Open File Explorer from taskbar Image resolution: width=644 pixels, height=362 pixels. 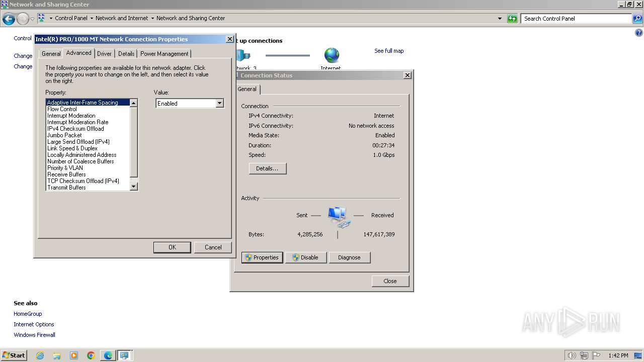[57, 355]
